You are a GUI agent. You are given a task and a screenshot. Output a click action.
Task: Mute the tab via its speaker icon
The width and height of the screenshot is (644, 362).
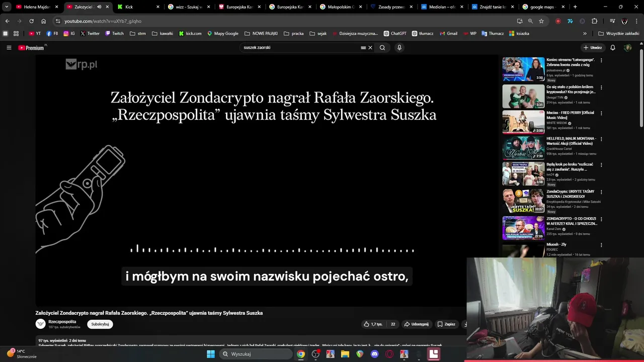click(99, 7)
